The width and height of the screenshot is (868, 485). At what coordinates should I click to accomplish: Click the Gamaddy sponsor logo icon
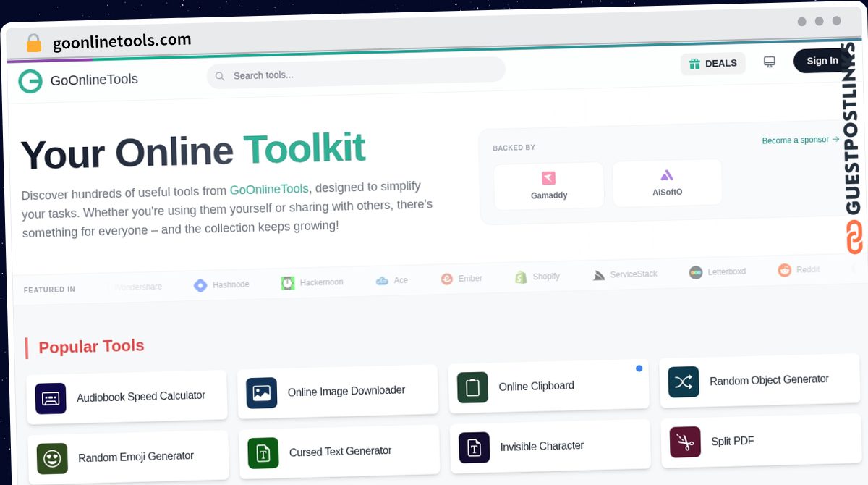click(x=548, y=178)
